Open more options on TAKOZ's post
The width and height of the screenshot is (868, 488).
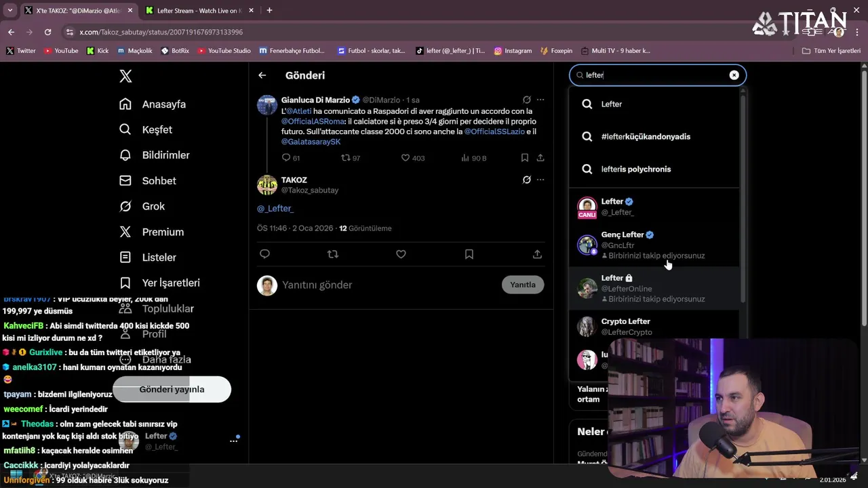540,180
